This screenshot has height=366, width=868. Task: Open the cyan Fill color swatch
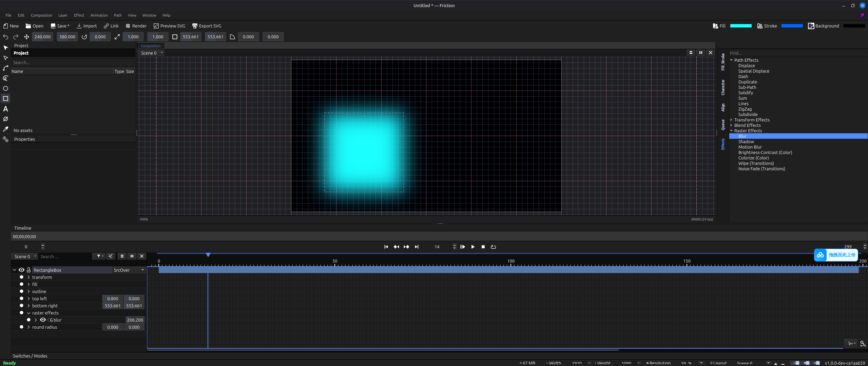pyautogui.click(x=741, y=26)
